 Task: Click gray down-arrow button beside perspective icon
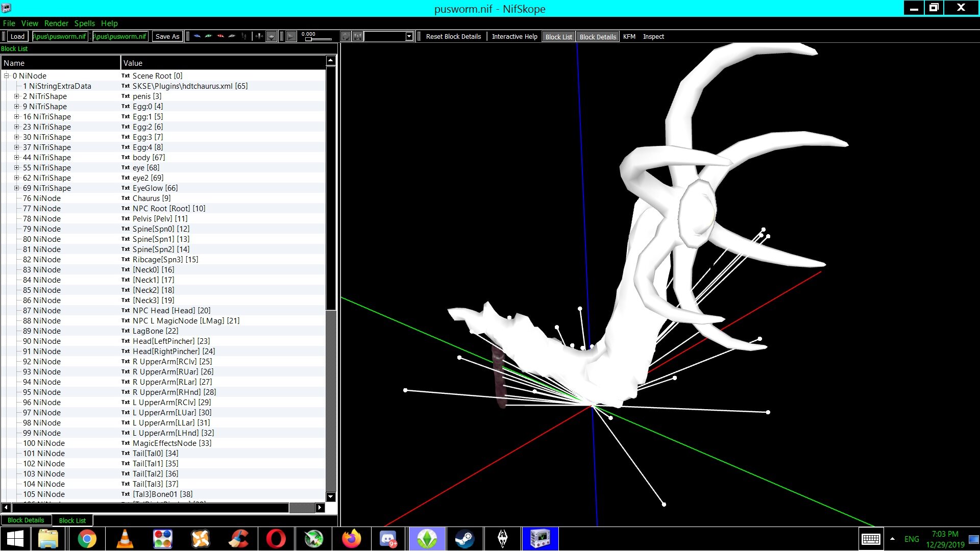272,36
